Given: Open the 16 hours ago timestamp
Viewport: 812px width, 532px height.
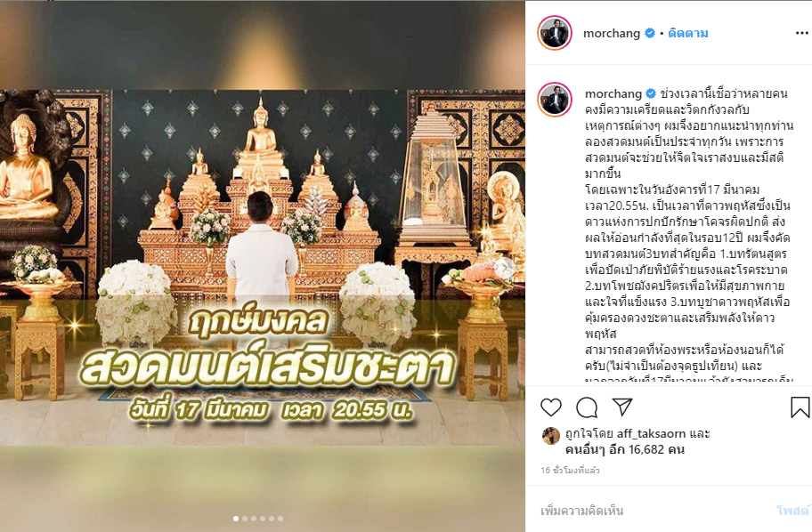Looking at the screenshot, I should [x=570, y=470].
